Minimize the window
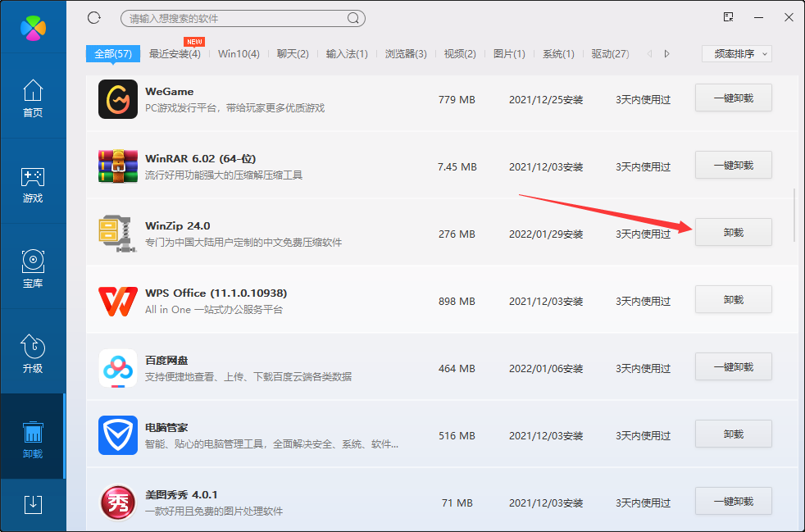Screen dimensions: 805x532 tap(759, 17)
